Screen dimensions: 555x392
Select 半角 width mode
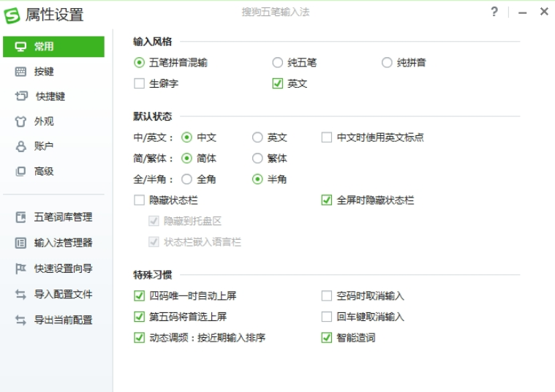257,179
